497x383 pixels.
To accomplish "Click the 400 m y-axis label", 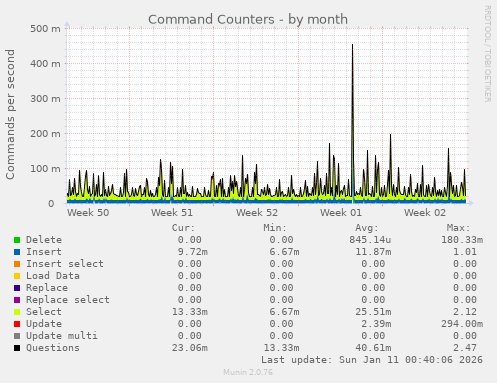I will (x=45, y=63).
